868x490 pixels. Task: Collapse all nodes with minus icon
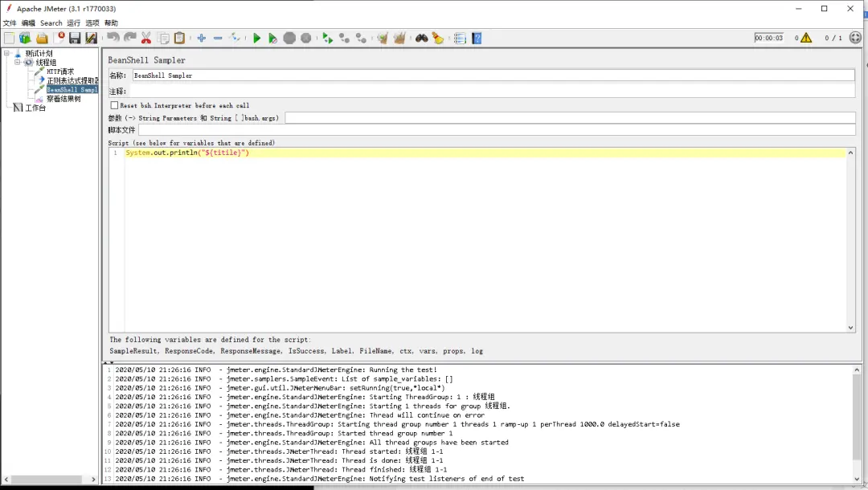pyautogui.click(x=218, y=39)
